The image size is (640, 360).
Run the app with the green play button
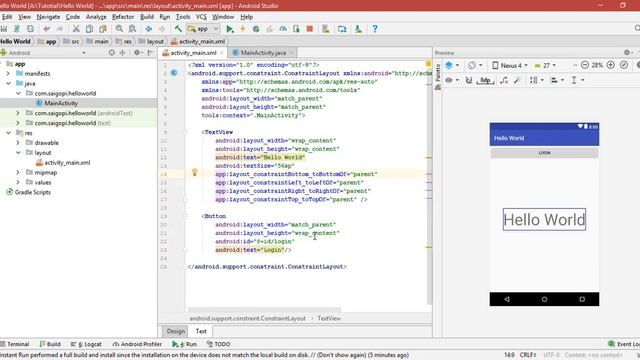click(230, 29)
